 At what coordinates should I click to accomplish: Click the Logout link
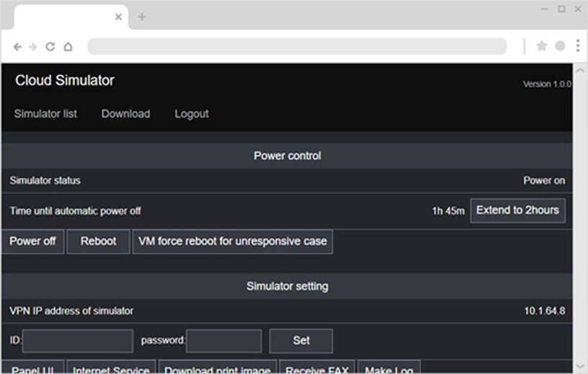pos(192,114)
